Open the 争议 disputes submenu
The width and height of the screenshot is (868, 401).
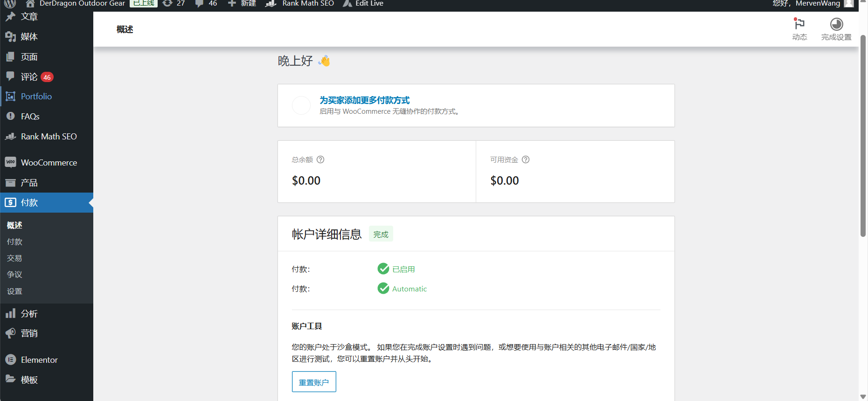[x=14, y=275]
